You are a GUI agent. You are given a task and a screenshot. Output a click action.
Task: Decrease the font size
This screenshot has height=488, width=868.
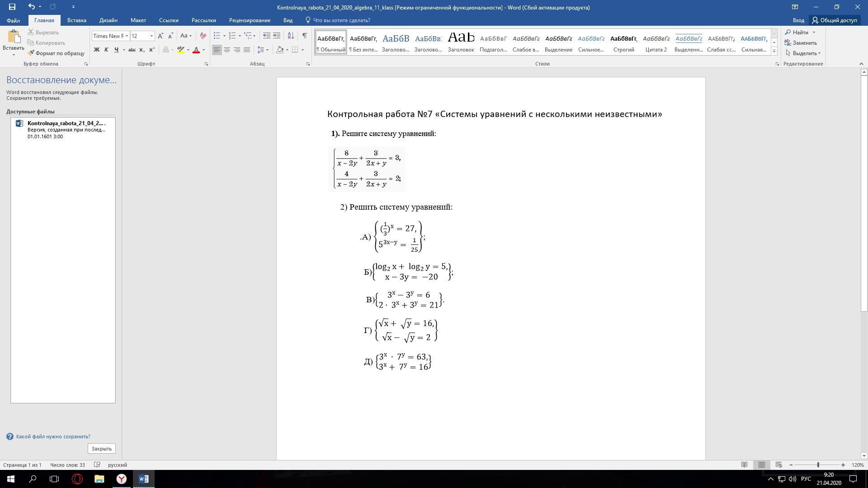170,36
